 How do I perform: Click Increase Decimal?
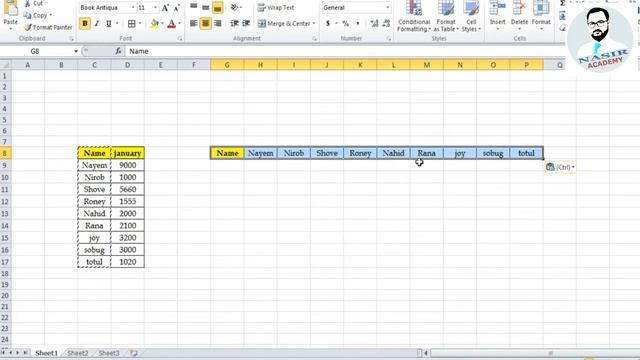[x=374, y=24]
